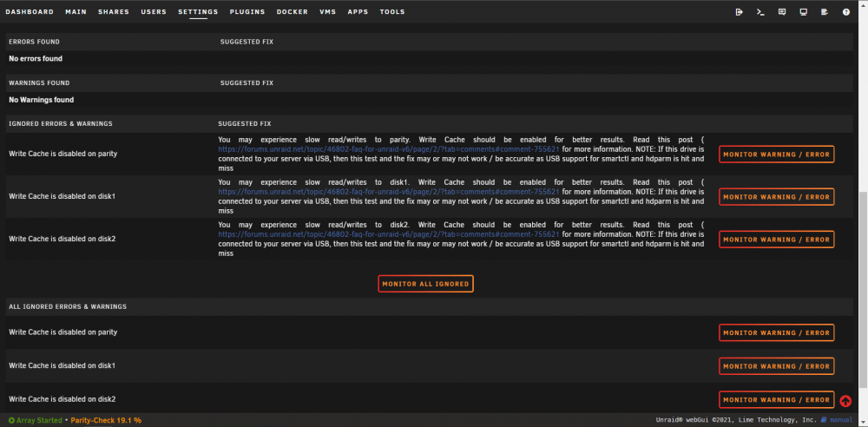Click the scrollbar up arrow

pyautogui.click(x=863, y=3)
